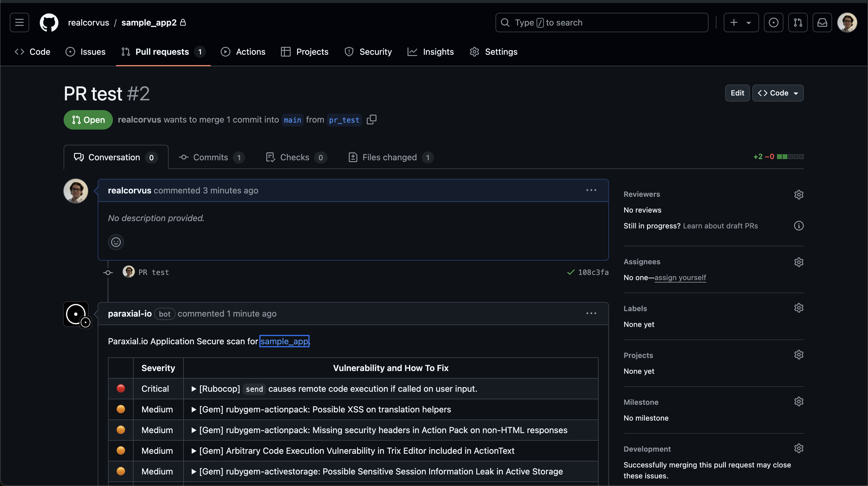Expand the Rubocop send critical vulnerability
This screenshot has height=486, width=868.
click(x=334, y=389)
